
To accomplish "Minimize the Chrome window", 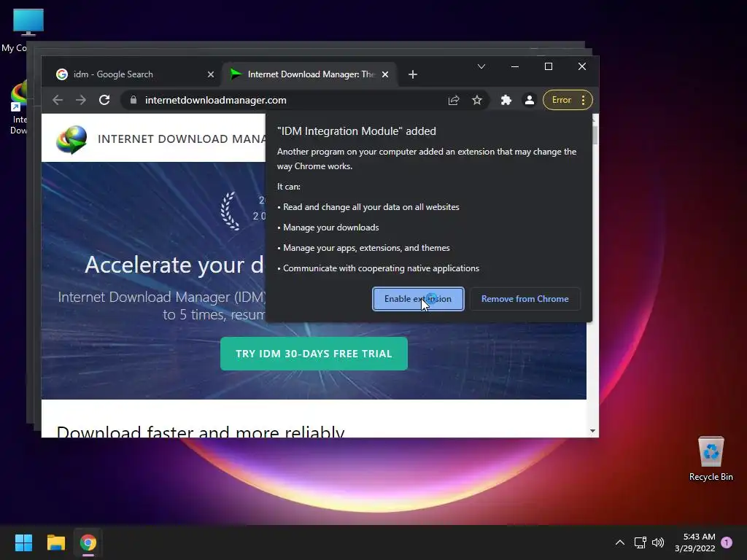I will click(x=514, y=66).
